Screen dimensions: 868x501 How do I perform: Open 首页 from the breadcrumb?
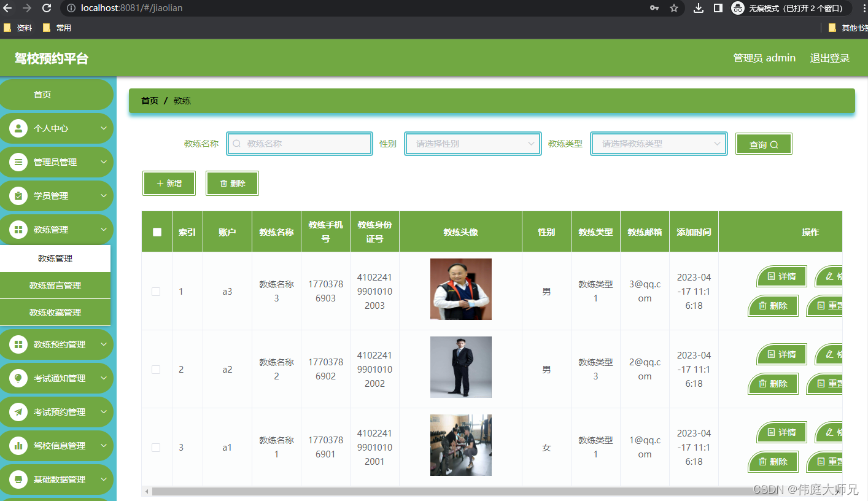click(x=149, y=101)
